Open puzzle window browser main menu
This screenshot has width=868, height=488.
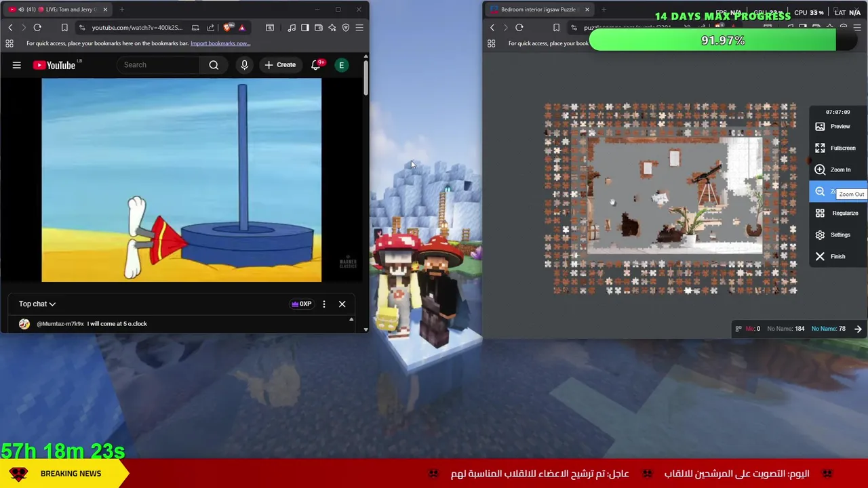(x=857, y=28)
